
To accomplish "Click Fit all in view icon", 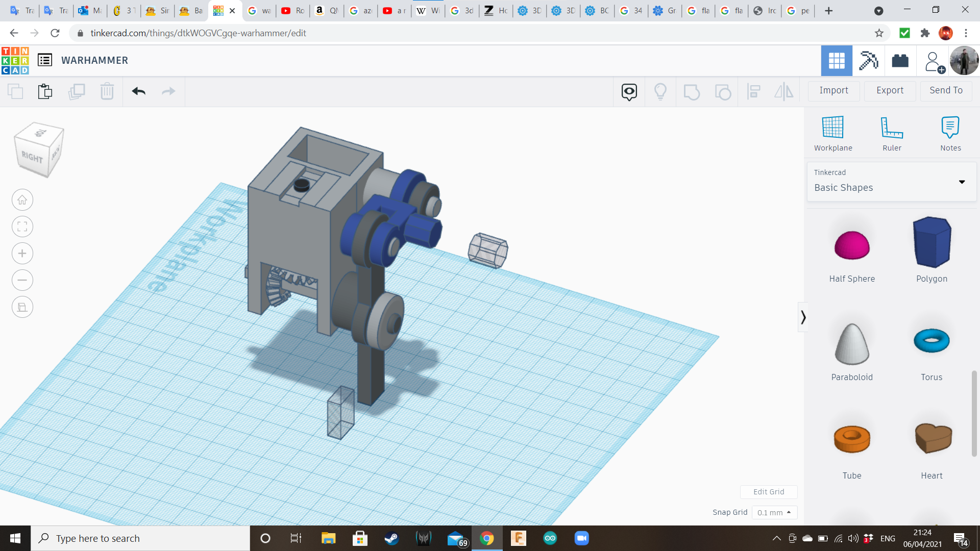I will (x=22, y=227).
